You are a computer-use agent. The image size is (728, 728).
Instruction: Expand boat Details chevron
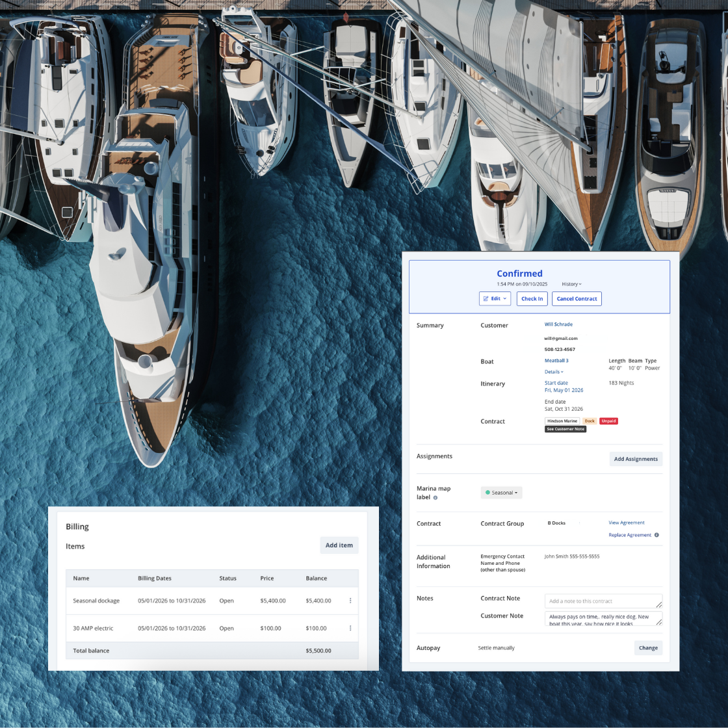(x=554, y=372)
